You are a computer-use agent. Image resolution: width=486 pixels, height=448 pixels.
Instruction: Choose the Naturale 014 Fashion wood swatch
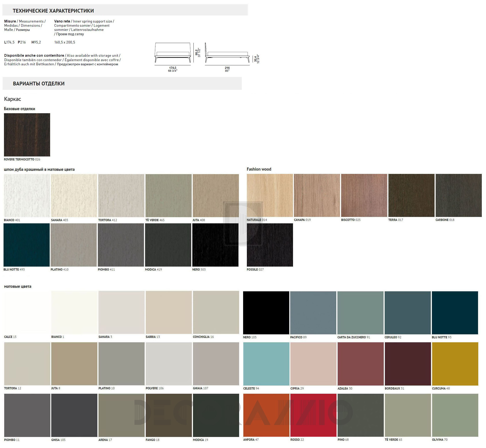pyautogui.click(x=270, y=195)
